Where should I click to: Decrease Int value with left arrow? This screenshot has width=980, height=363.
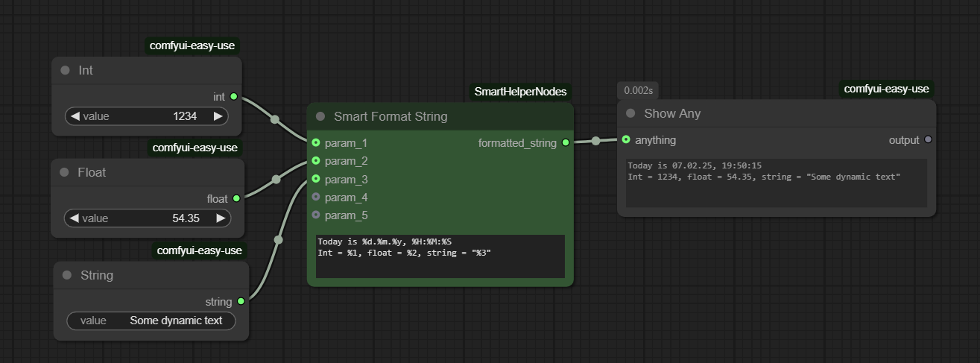pos(74,116)
